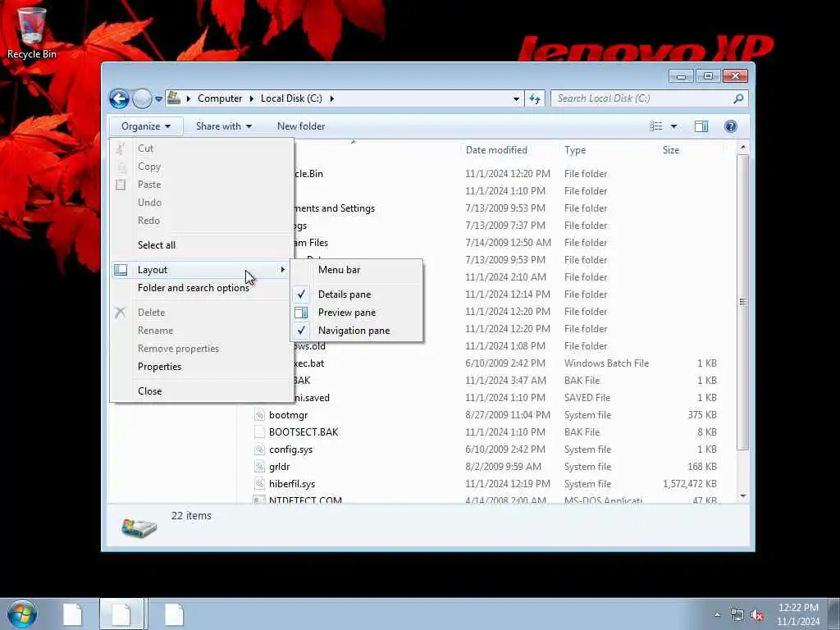
Task: Open the Organize toolbar menu
Action: [146, 126]
